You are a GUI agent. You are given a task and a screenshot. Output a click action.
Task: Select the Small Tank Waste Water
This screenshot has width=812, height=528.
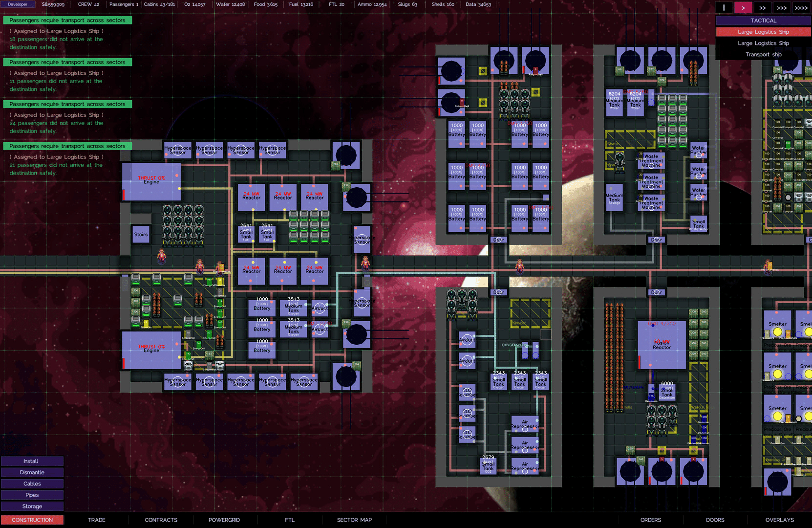[x=699, y=223]
